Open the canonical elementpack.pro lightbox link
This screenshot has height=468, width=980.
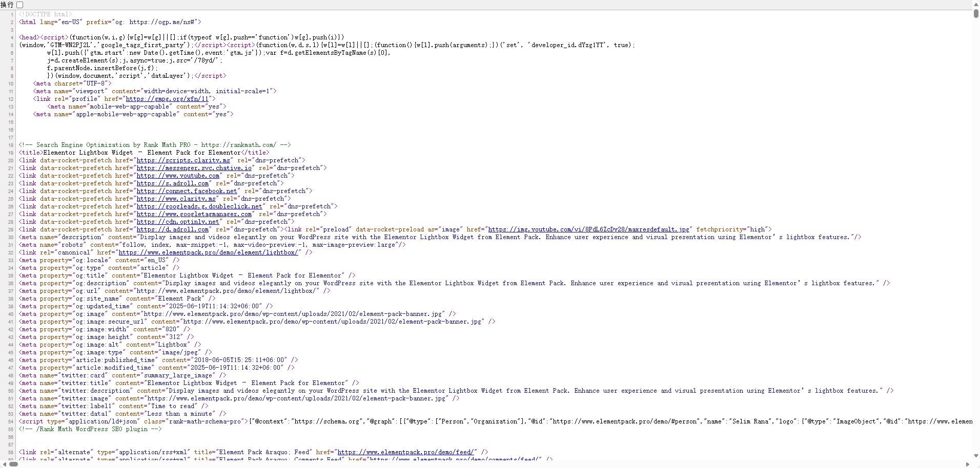click(x=209, y=252)
